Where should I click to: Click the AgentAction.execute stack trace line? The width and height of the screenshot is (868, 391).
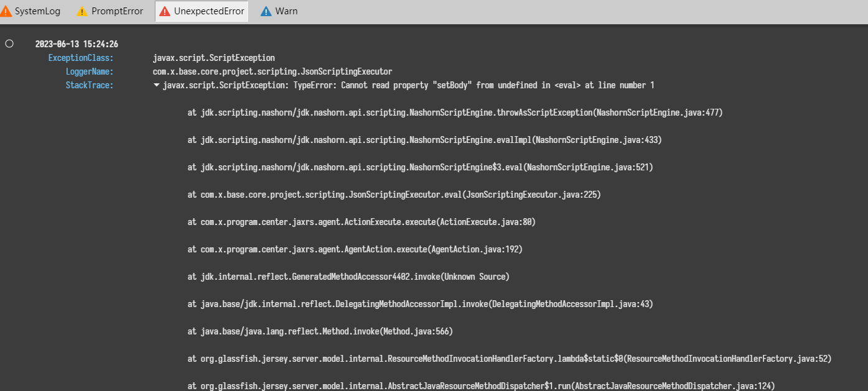(354, 249)
